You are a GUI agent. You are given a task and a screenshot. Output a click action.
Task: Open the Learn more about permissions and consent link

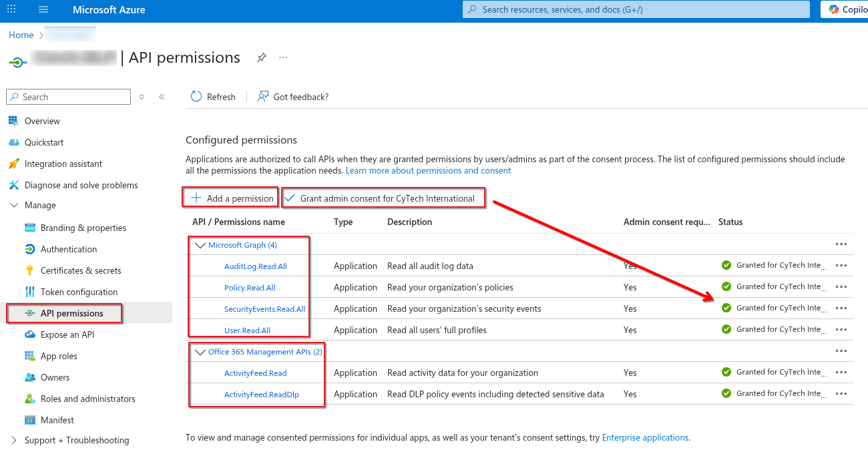click(428, 170)
